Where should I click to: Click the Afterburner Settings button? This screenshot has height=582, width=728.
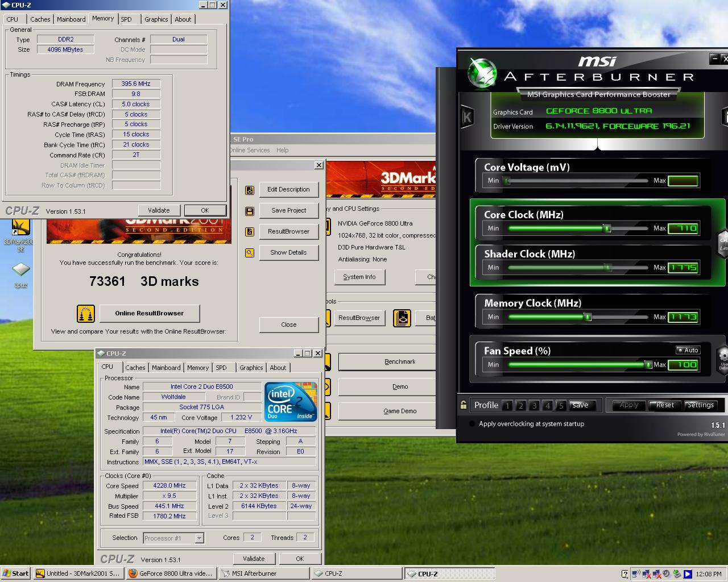[x=700, y=405]
